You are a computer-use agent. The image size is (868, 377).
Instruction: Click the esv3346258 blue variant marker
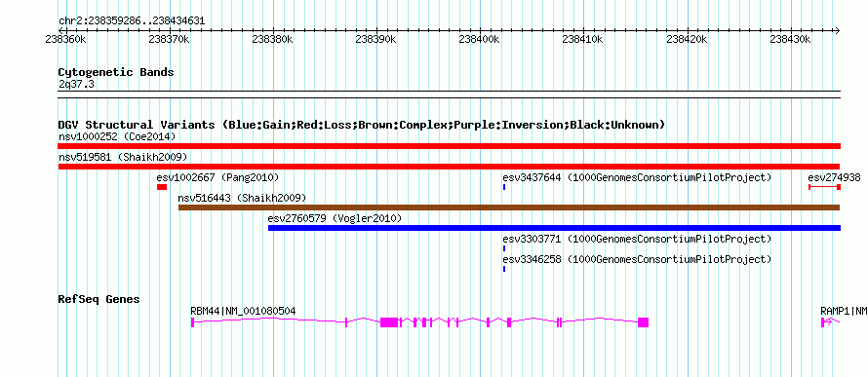504,269
